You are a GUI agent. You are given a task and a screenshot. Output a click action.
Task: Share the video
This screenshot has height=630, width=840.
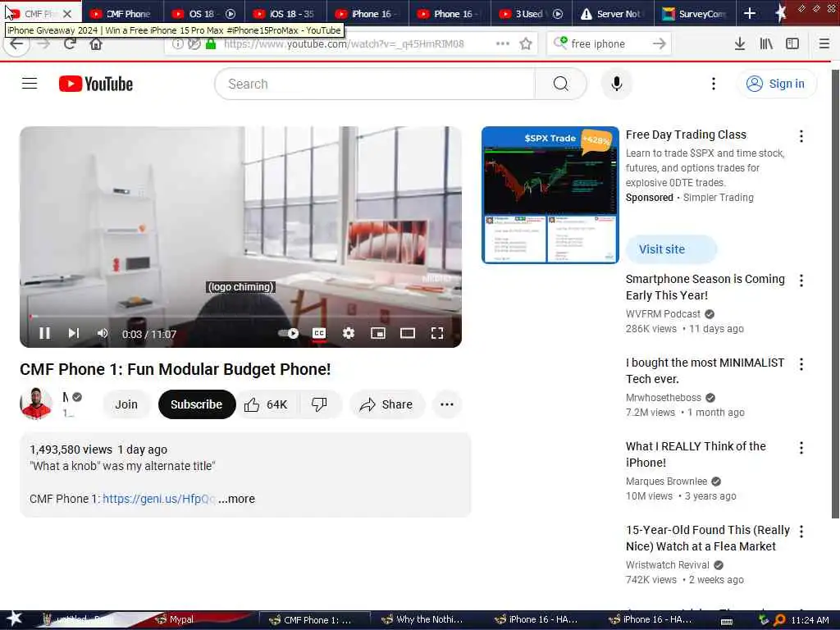coord(387,404)
